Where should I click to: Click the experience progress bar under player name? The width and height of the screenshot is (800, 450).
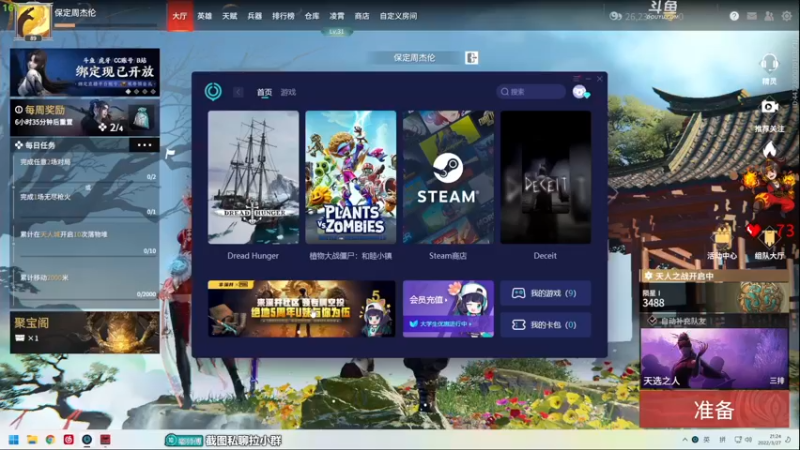tap(105, 25)
